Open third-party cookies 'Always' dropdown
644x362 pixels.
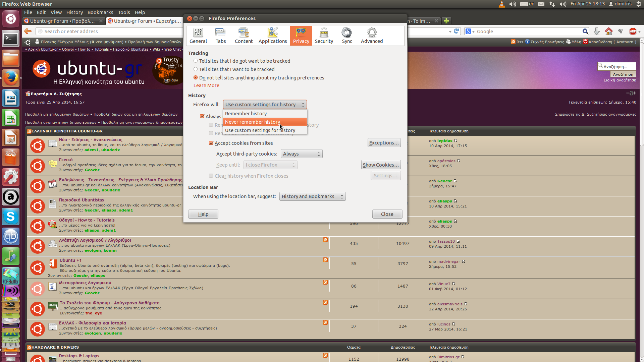tap(301, 154)
